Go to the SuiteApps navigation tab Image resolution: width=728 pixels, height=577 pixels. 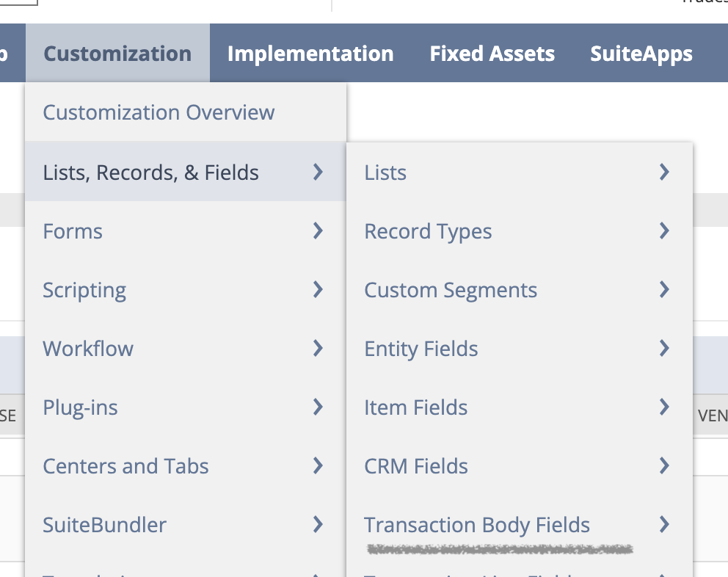point(641,54)
